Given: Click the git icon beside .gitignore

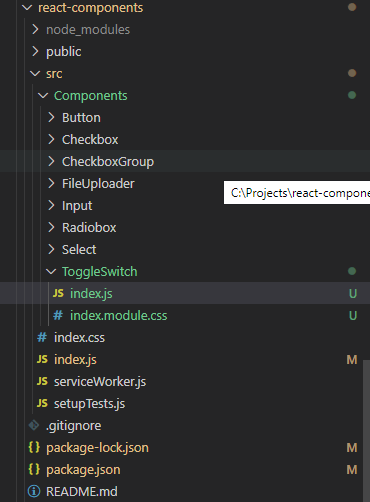Looking at the screenshot, I should [x=34, y=425].
